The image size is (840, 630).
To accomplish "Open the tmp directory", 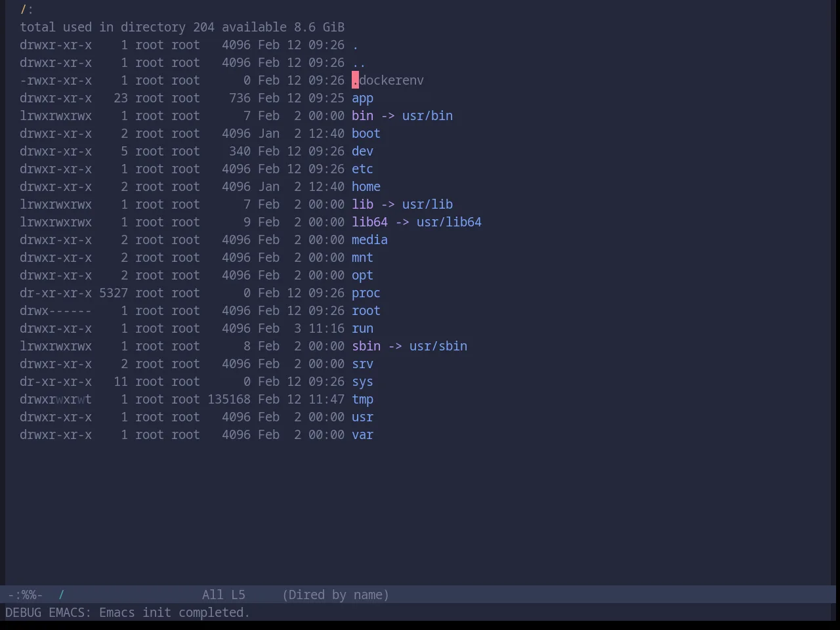I will pos(362,399).
